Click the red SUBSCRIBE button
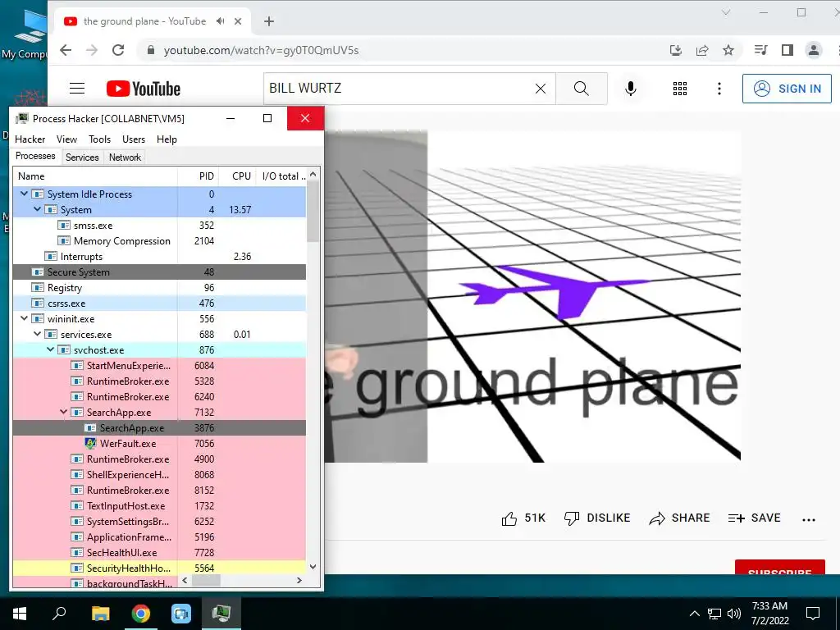 [779, 568]
